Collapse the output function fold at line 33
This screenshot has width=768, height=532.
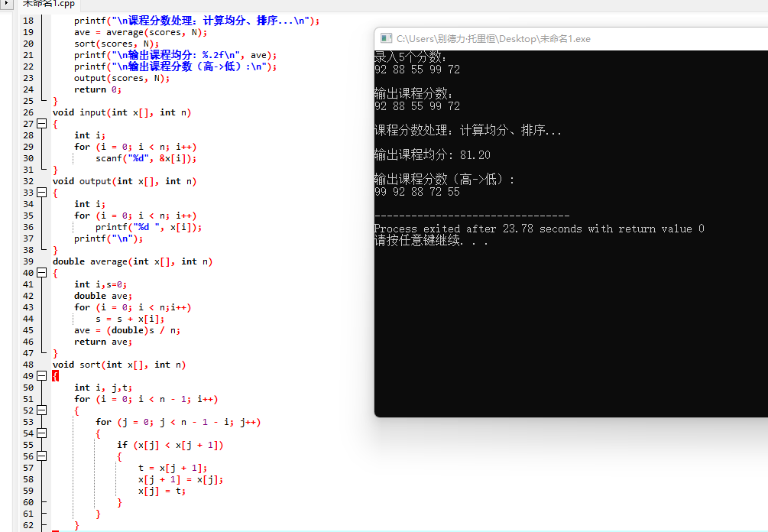[42, 193]
